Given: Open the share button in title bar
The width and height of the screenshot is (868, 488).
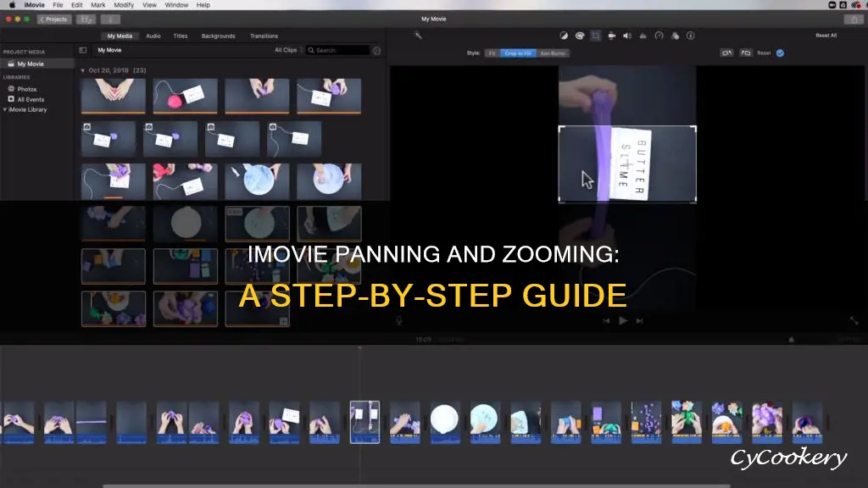Looking at the screenshot, I should point(854,19).
